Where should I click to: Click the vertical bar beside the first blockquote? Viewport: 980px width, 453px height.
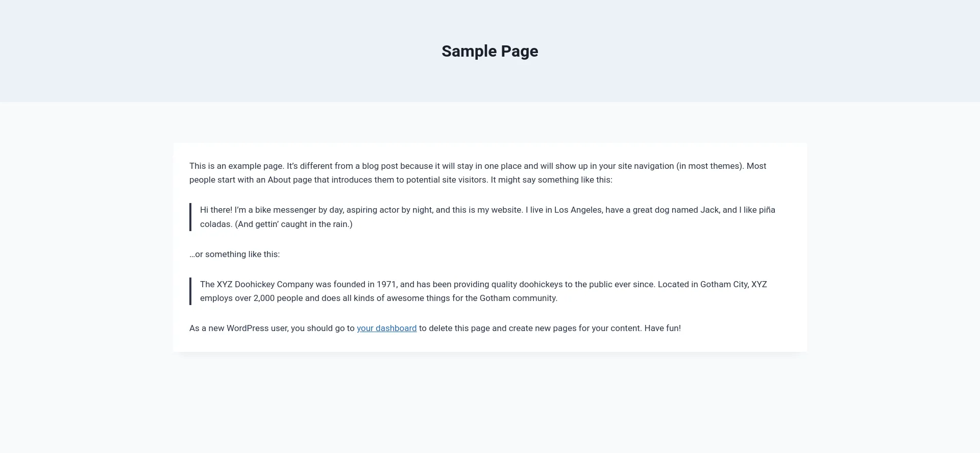pyautogui.click(x=190, y=217)
